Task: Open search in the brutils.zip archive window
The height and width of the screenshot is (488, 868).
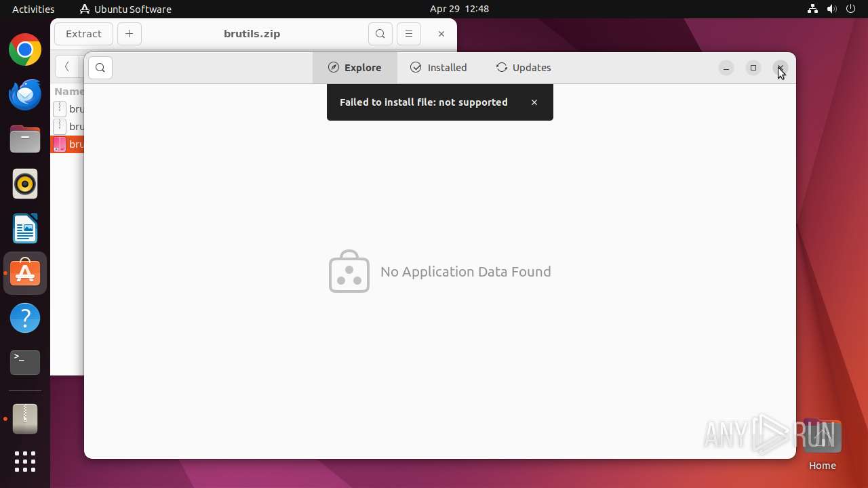Action: pyautogui.click(x=380, y=34)
